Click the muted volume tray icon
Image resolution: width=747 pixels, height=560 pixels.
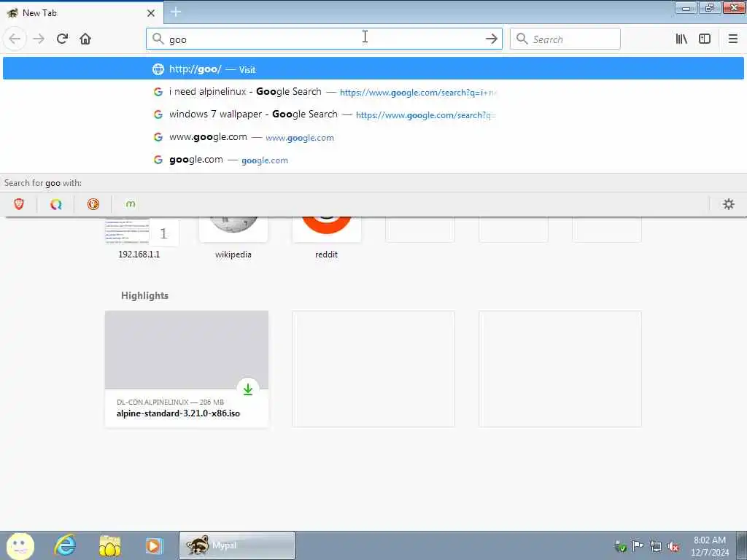click(673, 546)
